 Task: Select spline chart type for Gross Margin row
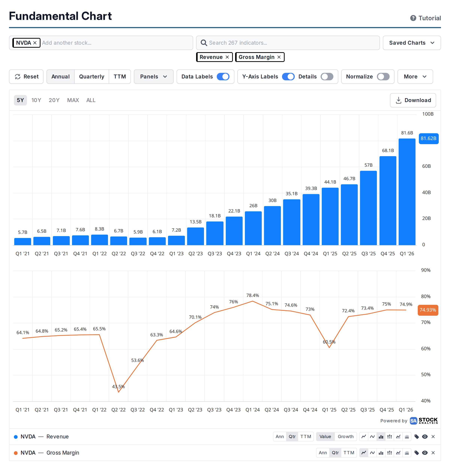click(372, 453)
